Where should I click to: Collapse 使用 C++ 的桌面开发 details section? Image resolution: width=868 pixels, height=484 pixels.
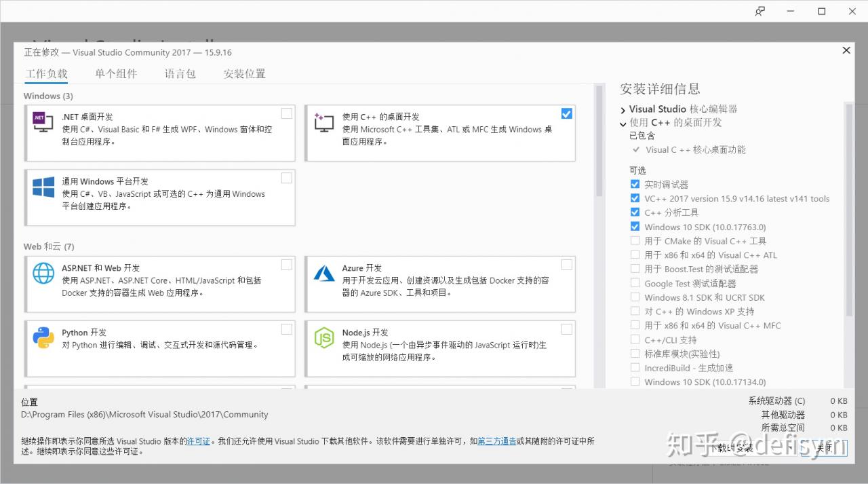click(623, 124)
